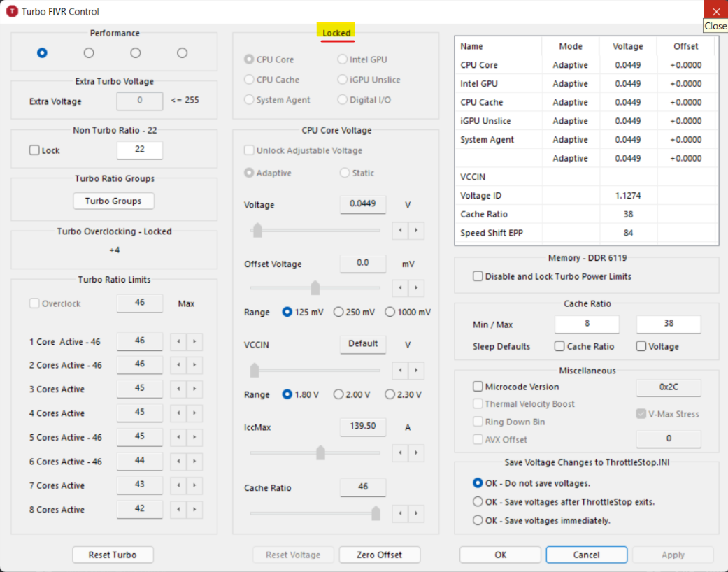The width and height of the screenshot is (728, 572).
Task: Increase 5 Cores Active ratio with right arrow
Action: 194,437
